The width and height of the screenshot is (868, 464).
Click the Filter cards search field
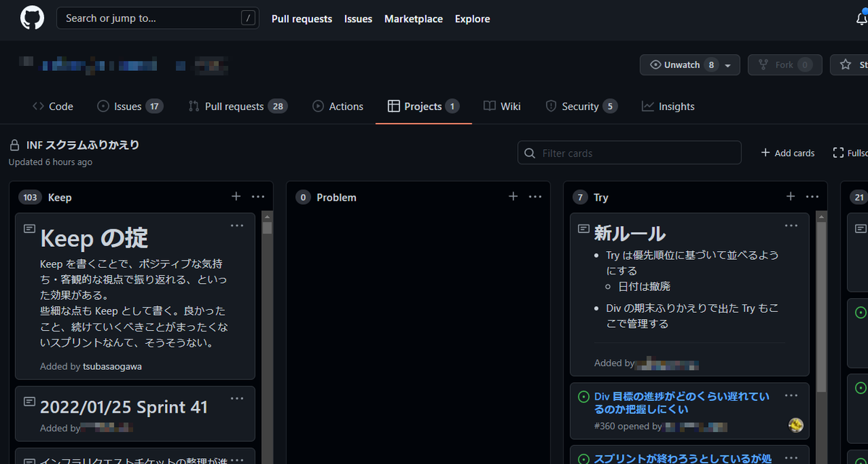pyautogui.click(x=629, y=153)
